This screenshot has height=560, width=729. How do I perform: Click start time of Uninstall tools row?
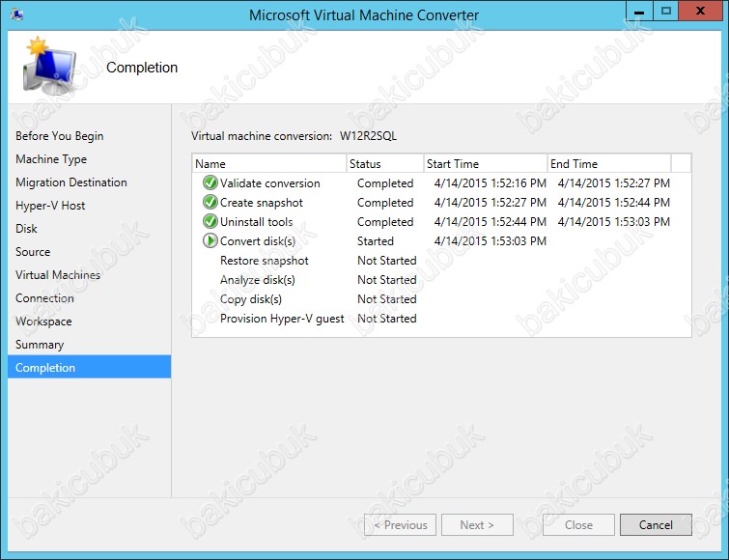click(x=491, y=222)
